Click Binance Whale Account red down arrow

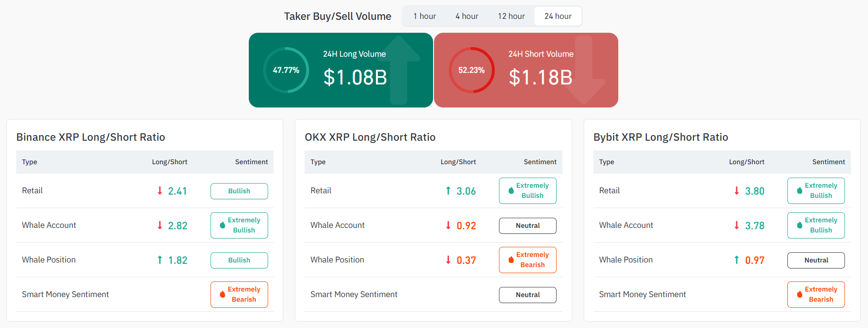tap(160, 225)
